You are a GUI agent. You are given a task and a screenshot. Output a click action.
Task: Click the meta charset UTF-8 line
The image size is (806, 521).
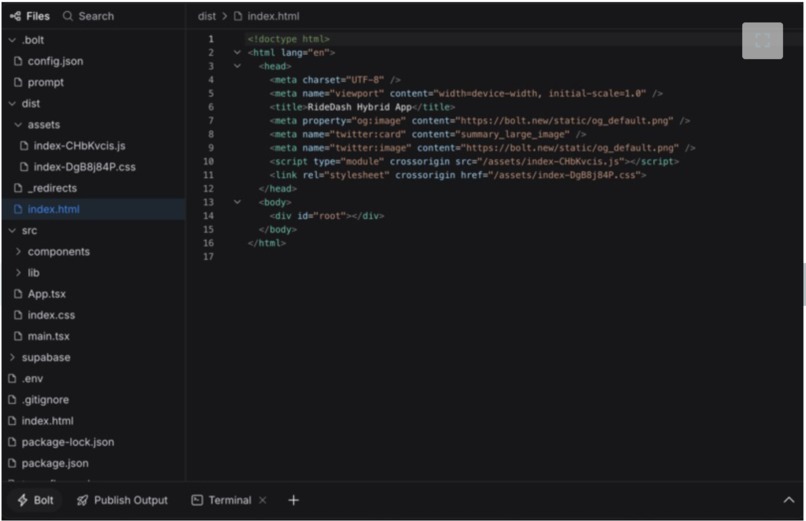click(335, 80)
